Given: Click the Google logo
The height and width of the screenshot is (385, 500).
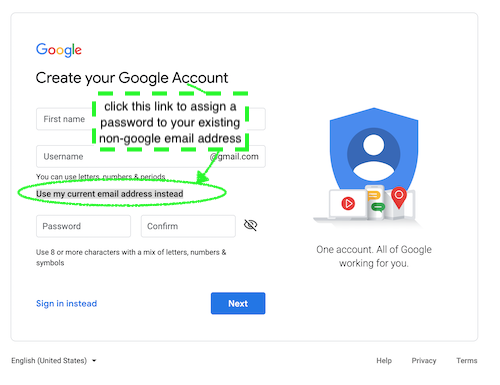Looking at the screenshot, I should pyautogui.click(x=59, y=50).
